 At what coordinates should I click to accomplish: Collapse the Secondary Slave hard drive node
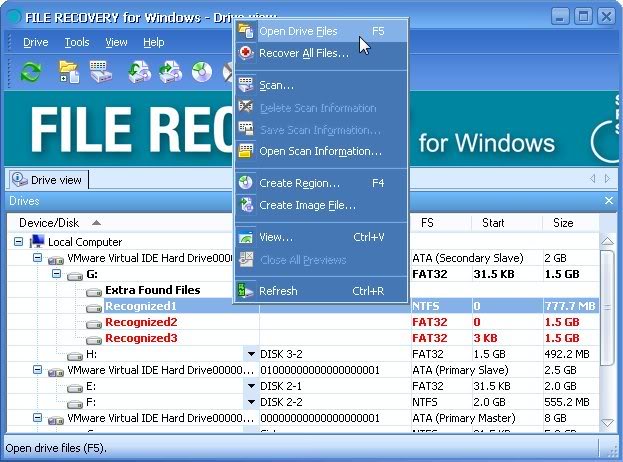(x=37, y=258)
